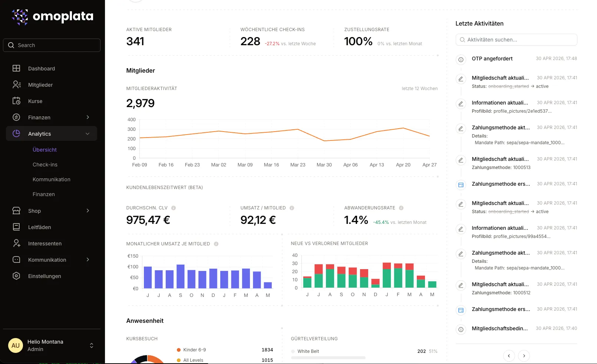Viewport: 597px width, 364px height.
Task: Click the Mitgliedschaftsbedin... info icon
Action: [x=461, y=329]
